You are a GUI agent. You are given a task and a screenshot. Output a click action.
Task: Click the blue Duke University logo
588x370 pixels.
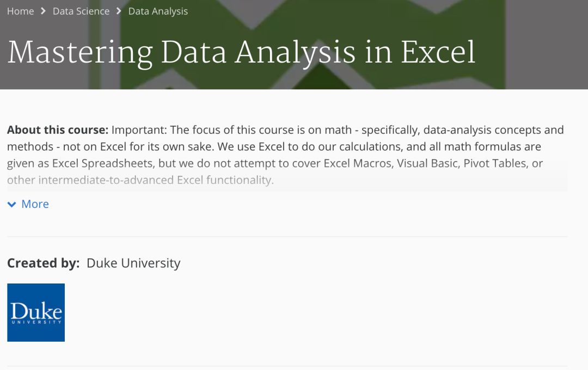pyautogui.click(x=36, y=313)
